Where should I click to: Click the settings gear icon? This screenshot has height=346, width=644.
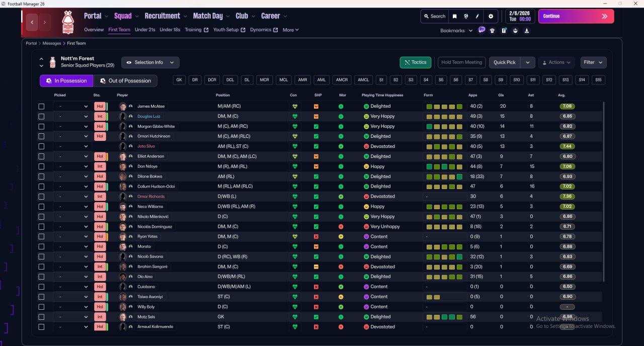click(491, 16)
